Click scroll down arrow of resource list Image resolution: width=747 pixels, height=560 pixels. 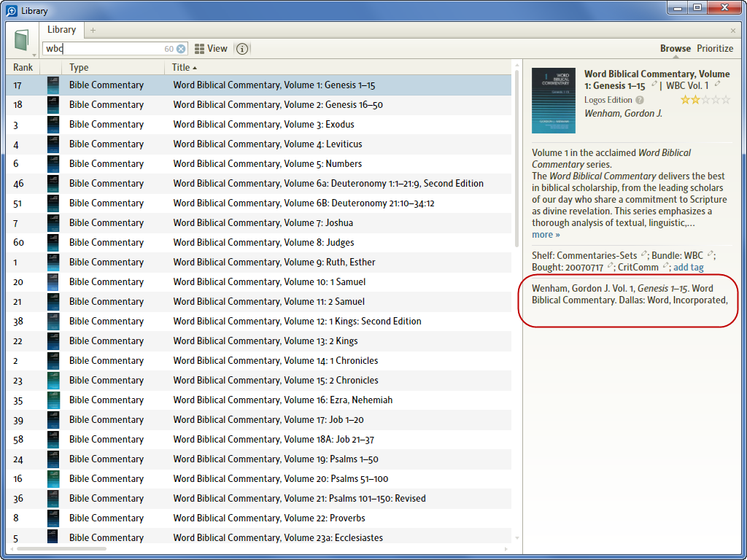click(517, 538)
